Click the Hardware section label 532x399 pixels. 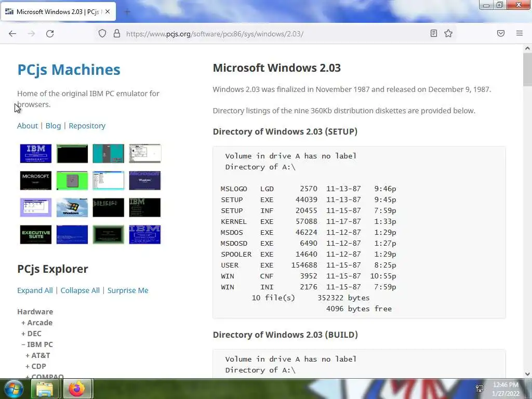coord(35,312)
